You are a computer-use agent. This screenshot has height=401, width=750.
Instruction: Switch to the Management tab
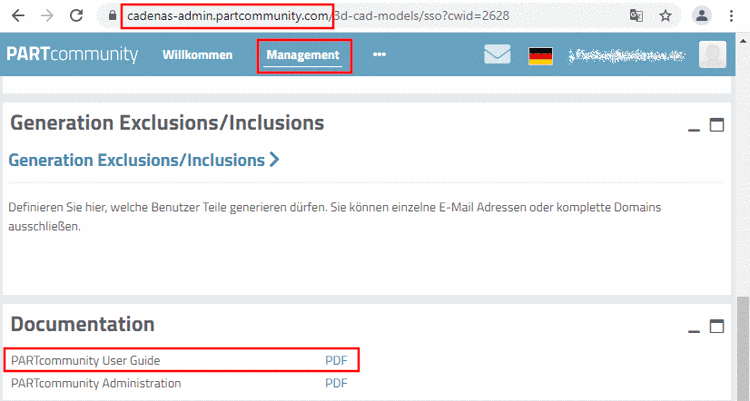(303, 55)
